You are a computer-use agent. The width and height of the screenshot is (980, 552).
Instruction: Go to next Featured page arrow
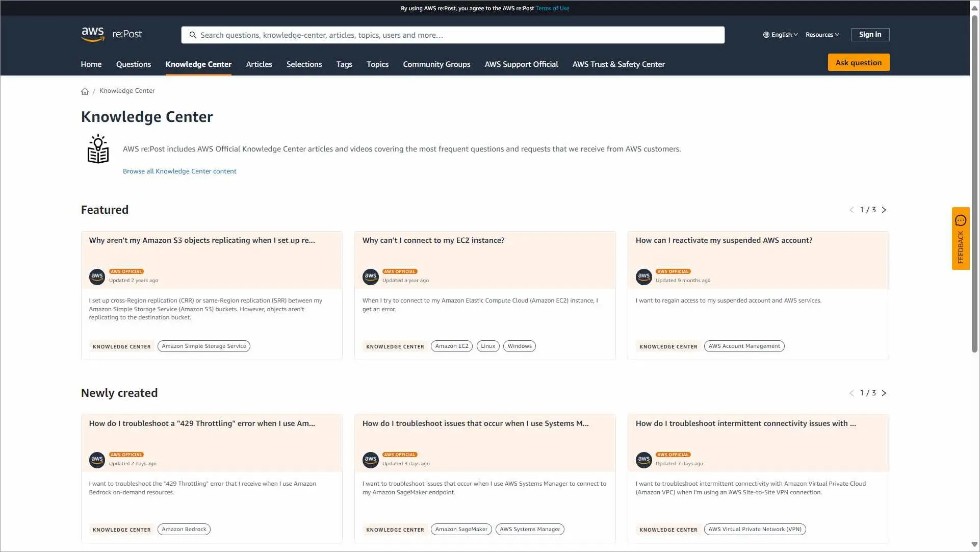coord(884,210)
